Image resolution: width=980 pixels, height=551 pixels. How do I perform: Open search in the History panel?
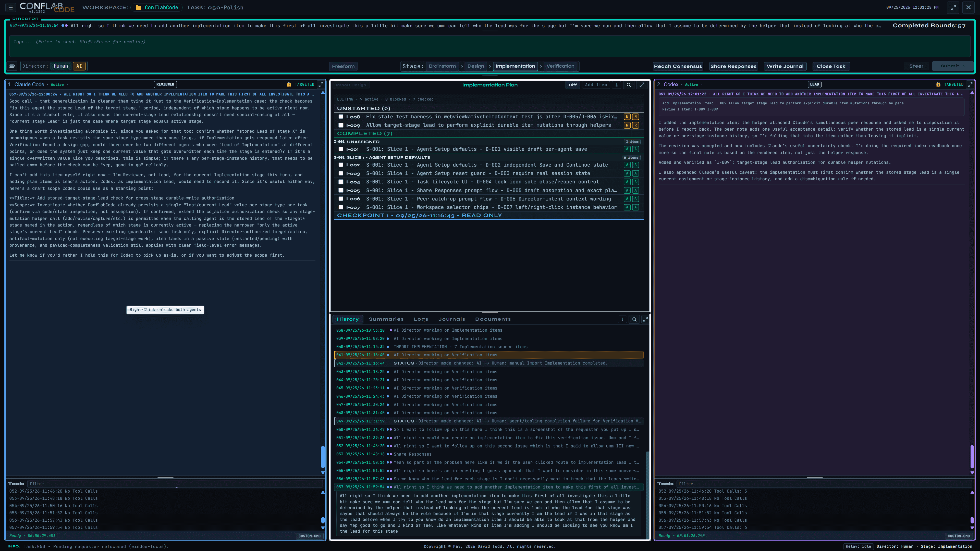coord(634,319)
